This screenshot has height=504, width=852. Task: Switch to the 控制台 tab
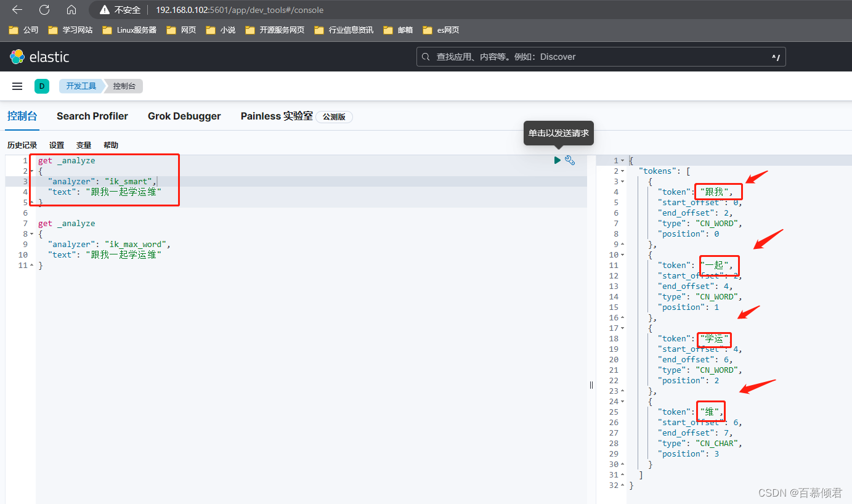(x=22, y=116)
